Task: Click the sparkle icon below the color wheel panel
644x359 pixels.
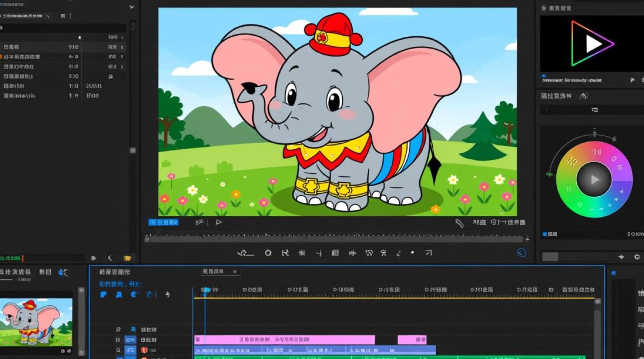Action: [x=621, y=257]
